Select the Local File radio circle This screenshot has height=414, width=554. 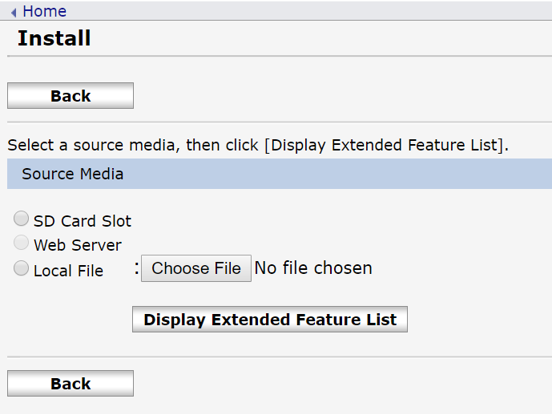click(x=21, y=268)
